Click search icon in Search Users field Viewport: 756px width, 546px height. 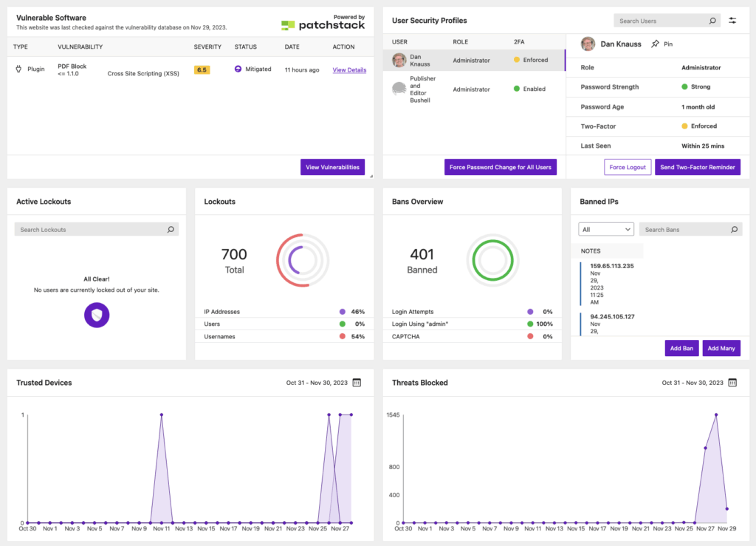pos(712,21)
